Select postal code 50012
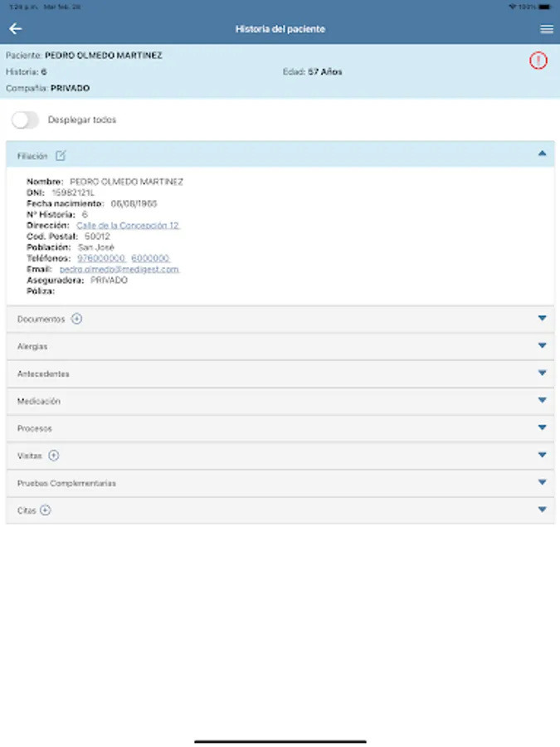Viewport: 560px width, 747px height. tap(97, 237)
